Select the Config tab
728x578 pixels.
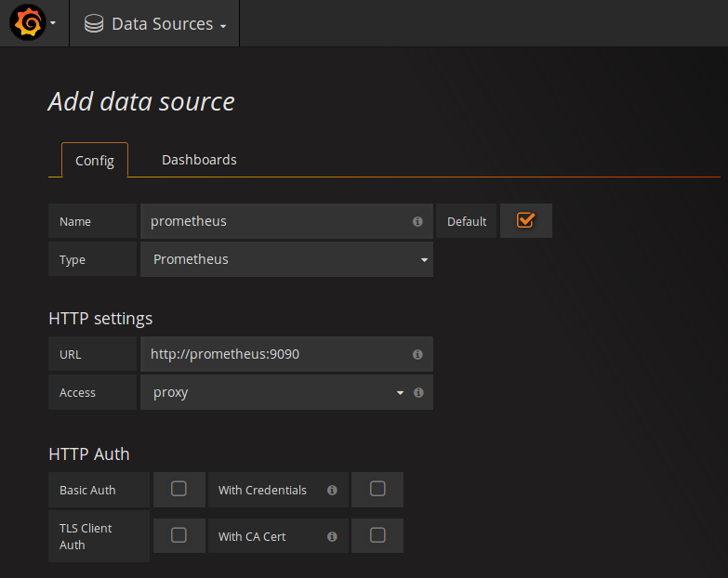coord(95,161)
